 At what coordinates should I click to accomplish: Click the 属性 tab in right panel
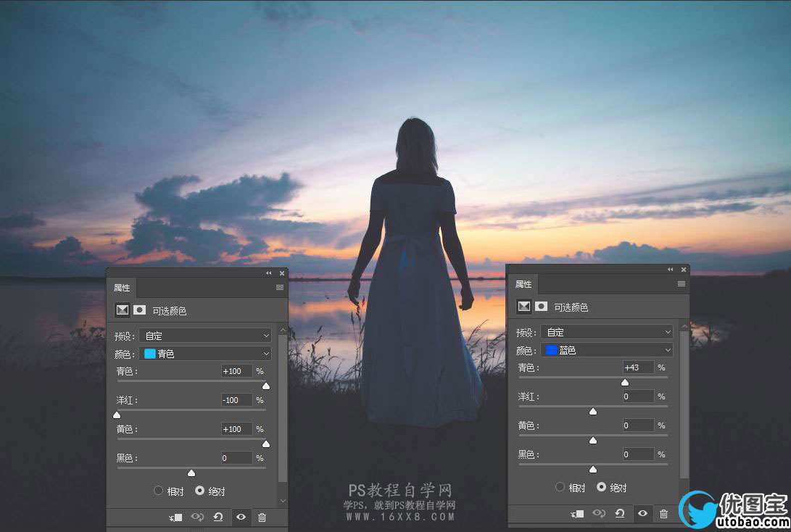(523, 284)
